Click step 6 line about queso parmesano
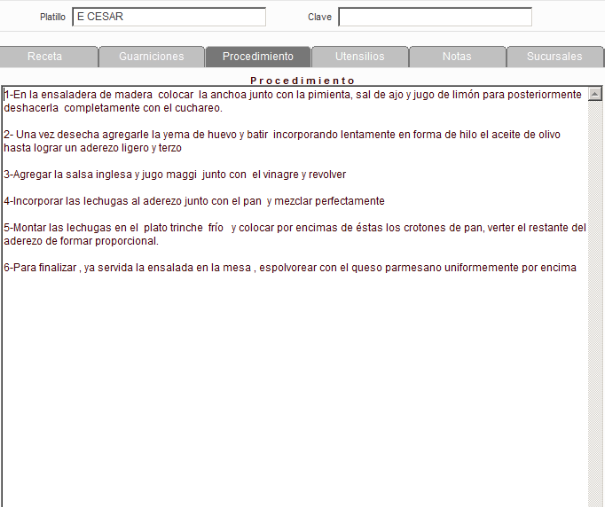The image size is (605, 507). click(290, 268)
